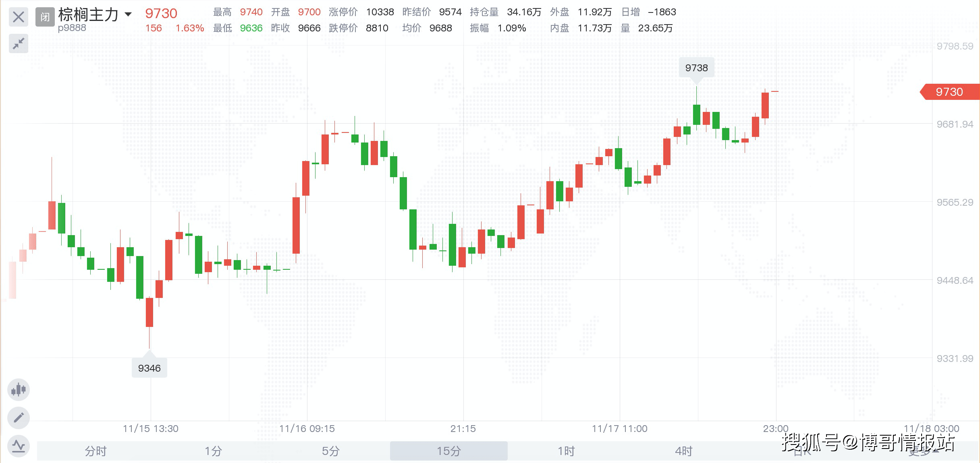980x463 pixels.
Task: Click the 9331.99 price axis label
Action: [955, 359]
